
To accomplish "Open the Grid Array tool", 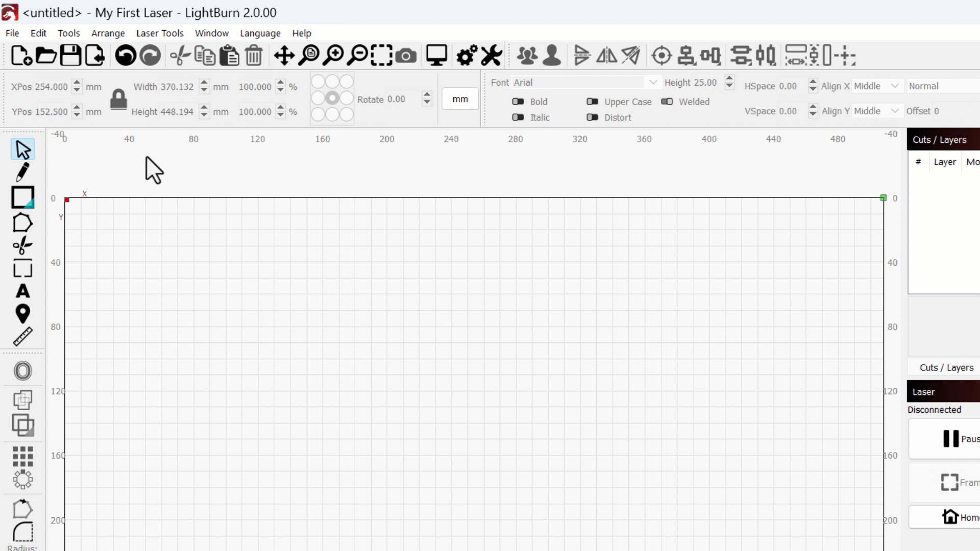I will click(22, 456).
